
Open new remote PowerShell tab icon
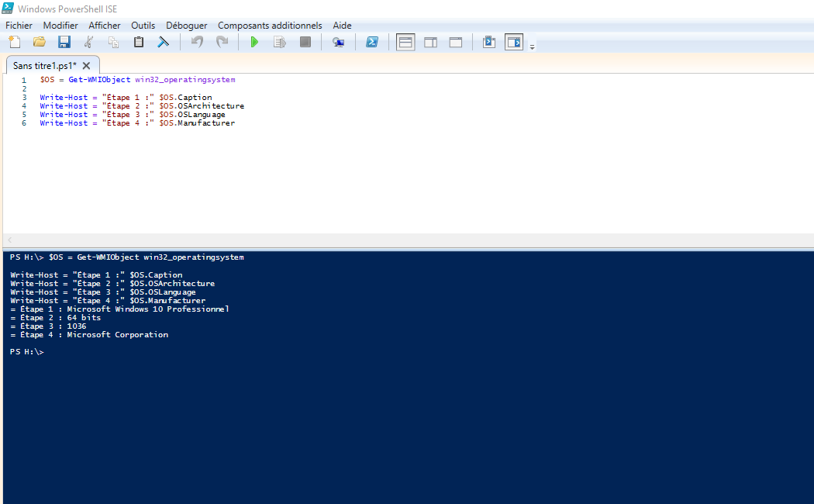[x=339, y=42]
